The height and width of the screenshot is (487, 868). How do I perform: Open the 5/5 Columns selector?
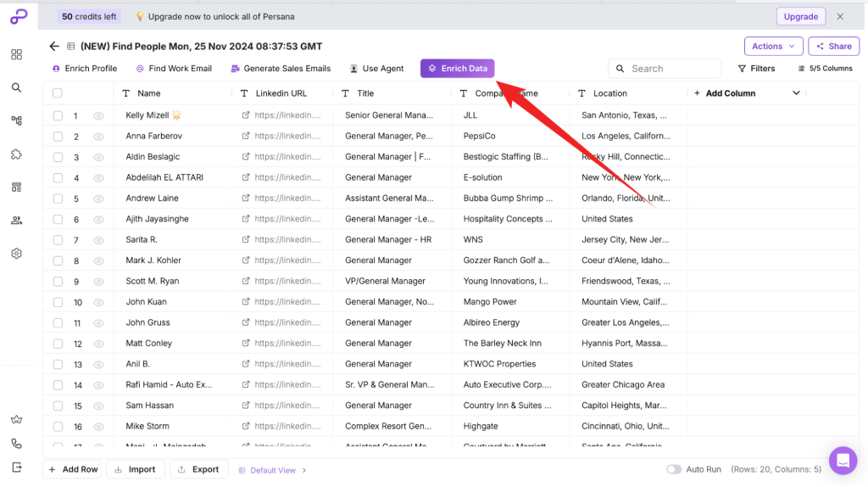(x=825, y=69)
